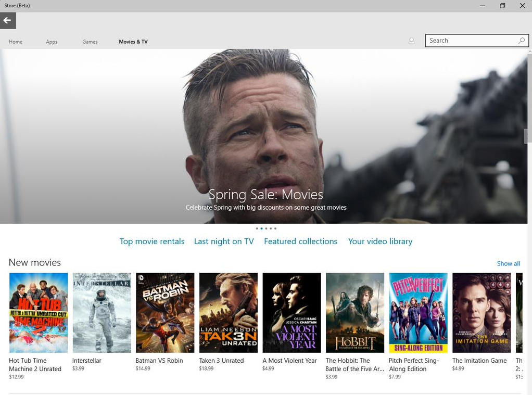Screen dimensions: 532x395
Task: Open the Taken 3 Unrated poster
Action: (229, 313)
